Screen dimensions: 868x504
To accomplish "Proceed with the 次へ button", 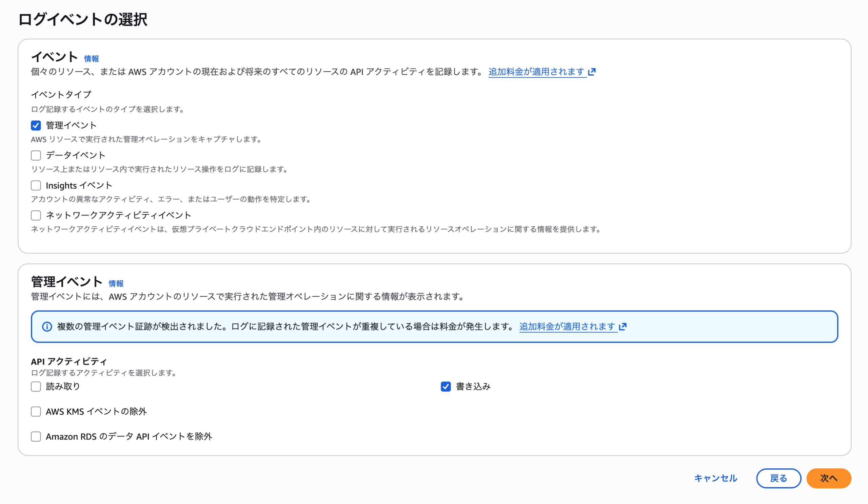I will click(829, 478).
